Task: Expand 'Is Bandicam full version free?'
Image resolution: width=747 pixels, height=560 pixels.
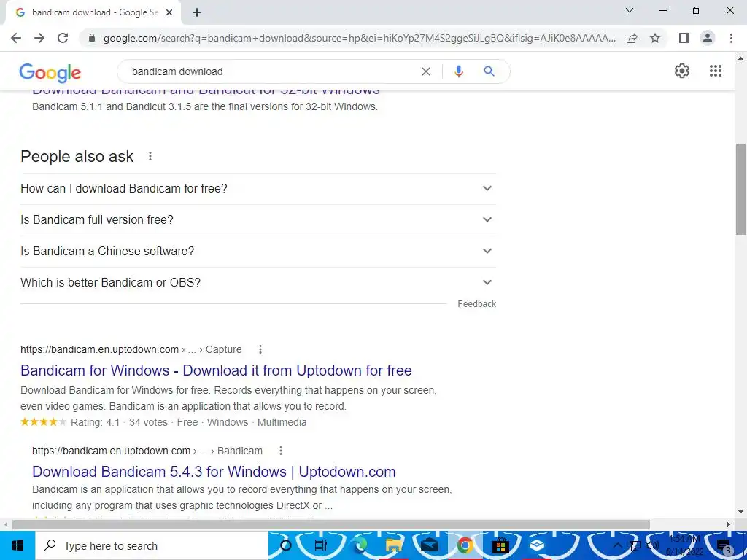Action: [x=258, y=220]
